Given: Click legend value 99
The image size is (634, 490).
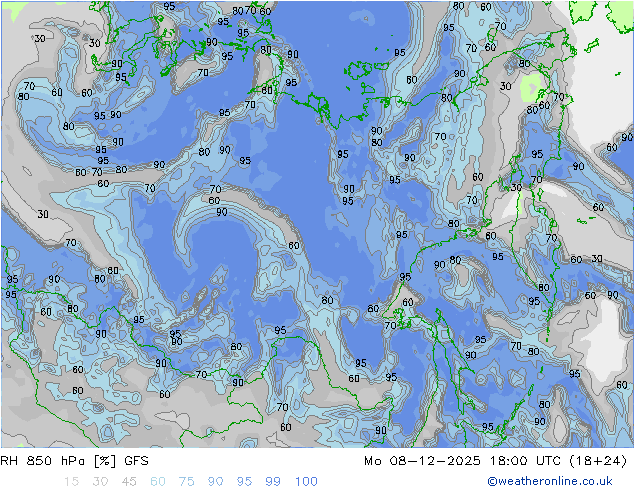Looking at the screenshot, I should point(273,482).
